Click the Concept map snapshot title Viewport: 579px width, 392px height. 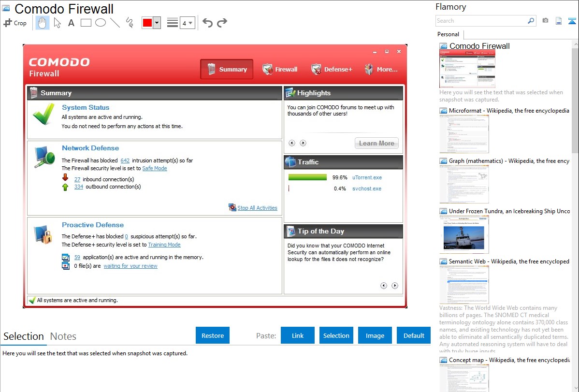pos(509,360)
